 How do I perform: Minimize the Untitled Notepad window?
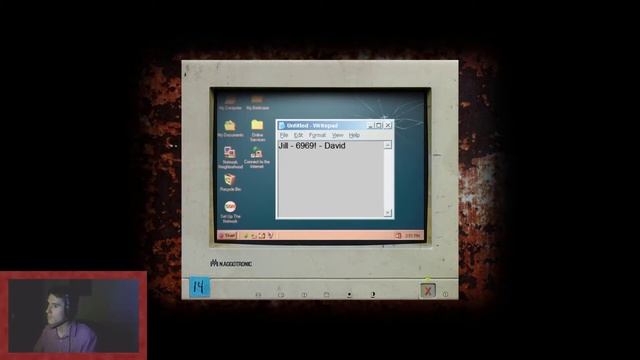click(370, 125)
